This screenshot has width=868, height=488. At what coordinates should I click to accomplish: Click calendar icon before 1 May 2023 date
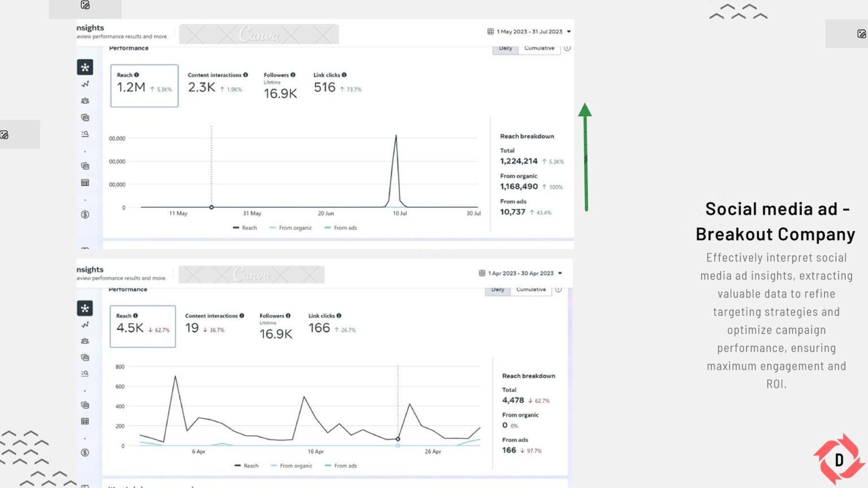pyautogui.click(x=491, y=32)
